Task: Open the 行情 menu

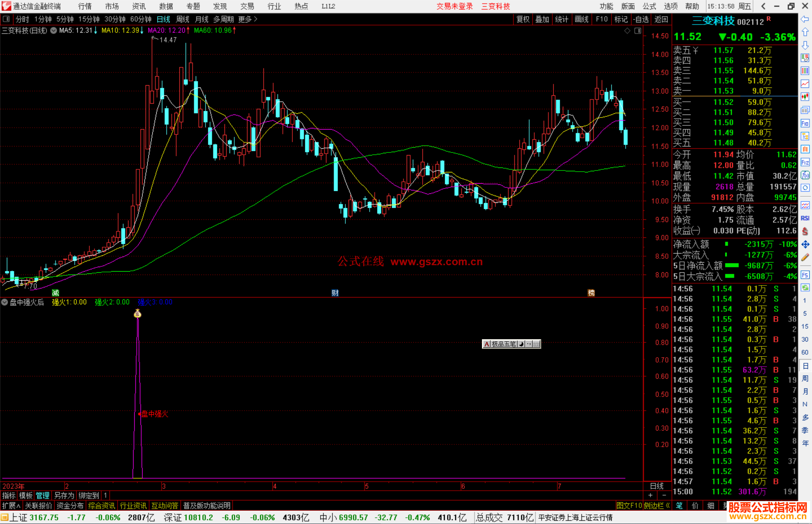Action: (x=85, y=6)
